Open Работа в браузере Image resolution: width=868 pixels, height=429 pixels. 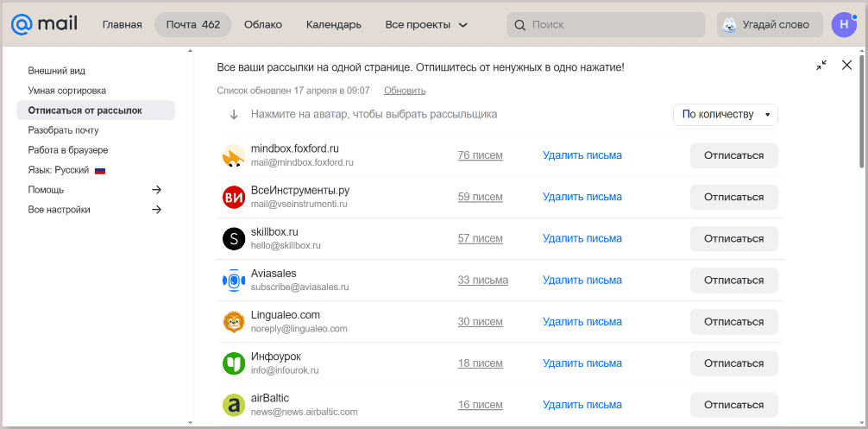pyautogui.click(x=68, y=150)
